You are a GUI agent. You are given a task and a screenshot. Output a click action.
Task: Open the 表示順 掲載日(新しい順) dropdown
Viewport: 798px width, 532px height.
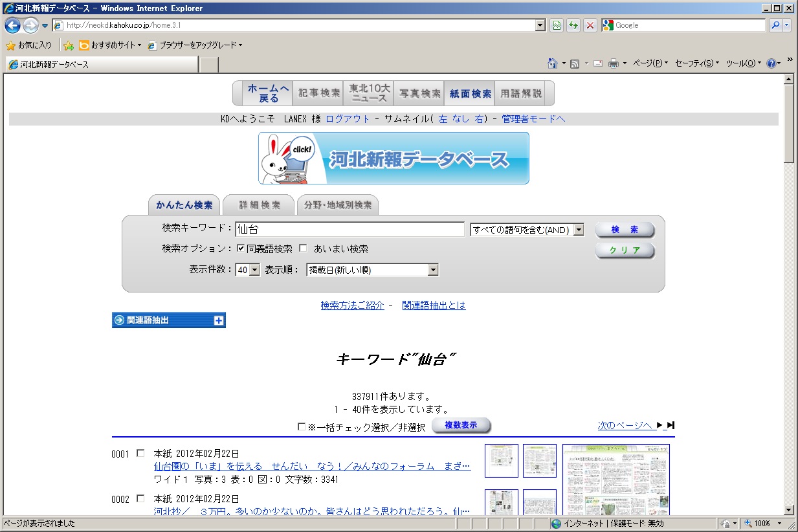tap(372, 270)
